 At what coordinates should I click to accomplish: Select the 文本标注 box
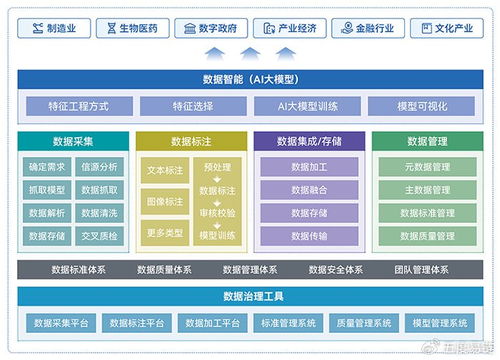(165, 170)
